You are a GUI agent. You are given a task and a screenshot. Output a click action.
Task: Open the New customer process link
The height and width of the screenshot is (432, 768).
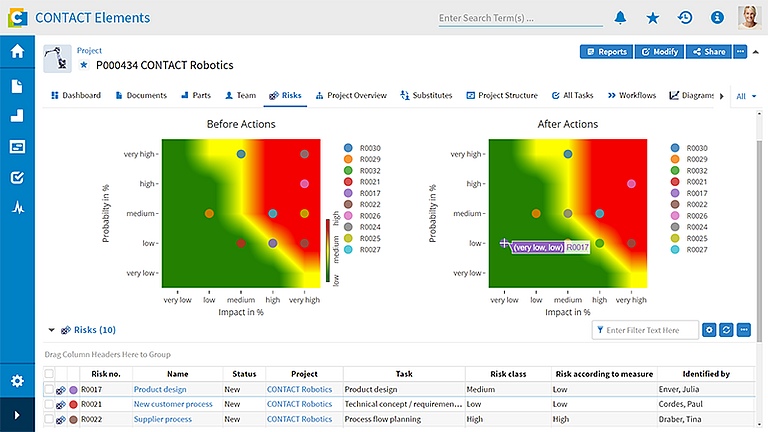pyautogui.click(x=173, y=404)
